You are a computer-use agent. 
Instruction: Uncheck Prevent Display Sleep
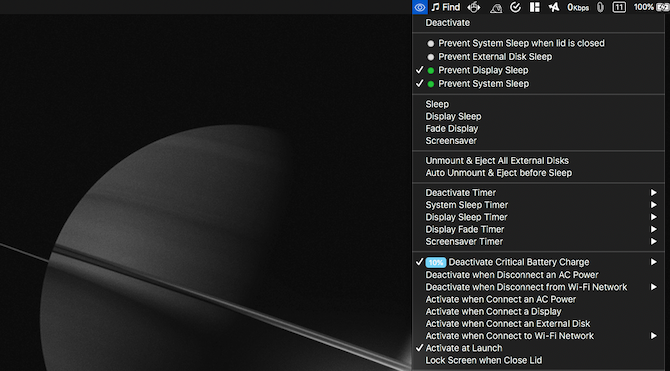[x=538, y=70]
